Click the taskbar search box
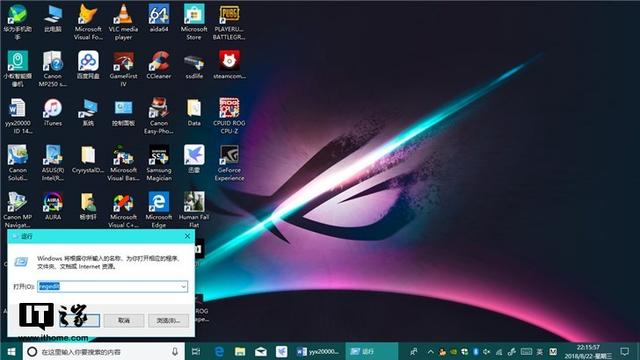This screenshot has width=640, height=360. [x=104, y=351]
